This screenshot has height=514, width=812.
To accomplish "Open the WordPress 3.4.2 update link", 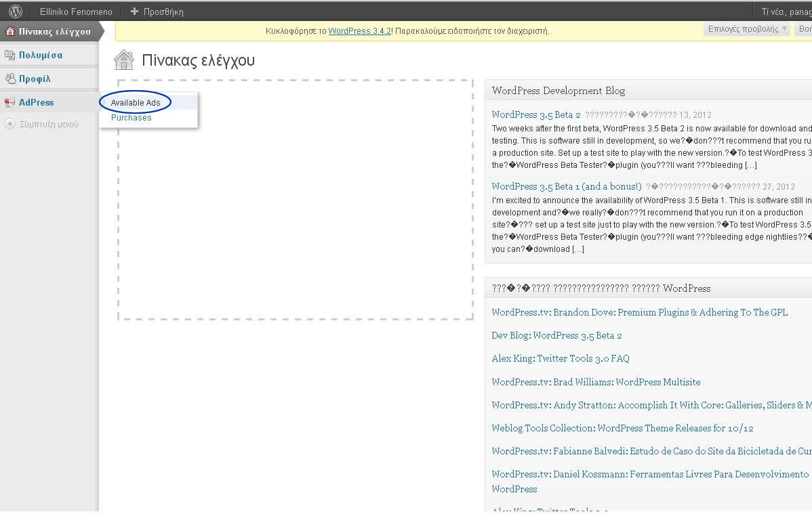I will (359, 31).
